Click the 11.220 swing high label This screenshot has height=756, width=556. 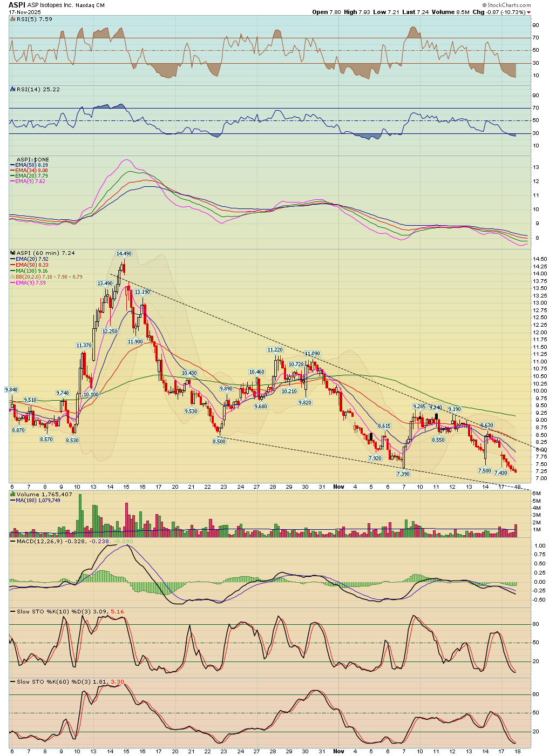coord(275,350)
